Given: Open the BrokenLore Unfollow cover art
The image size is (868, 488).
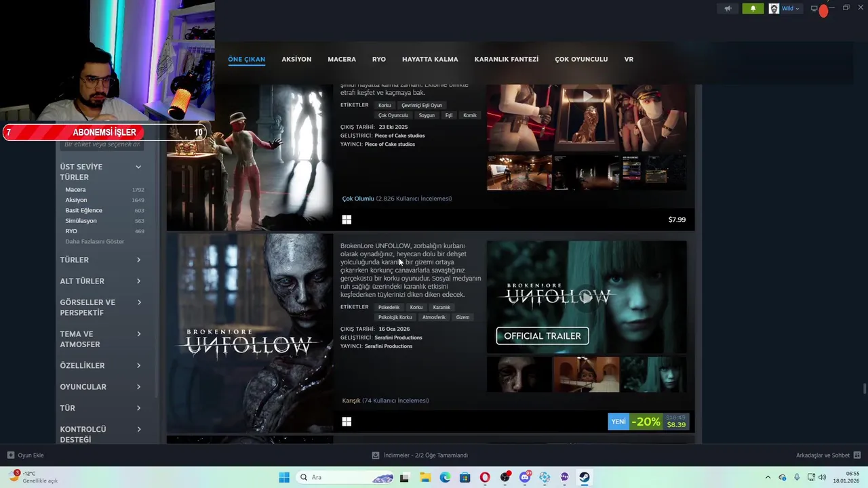Looking at the screenshot, I should coord(250,333).
